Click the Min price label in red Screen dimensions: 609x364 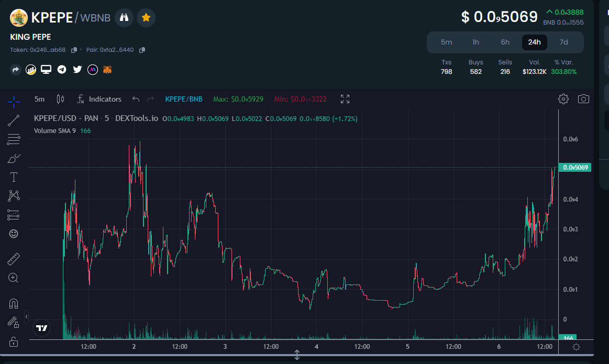click(x=300, y=99)
